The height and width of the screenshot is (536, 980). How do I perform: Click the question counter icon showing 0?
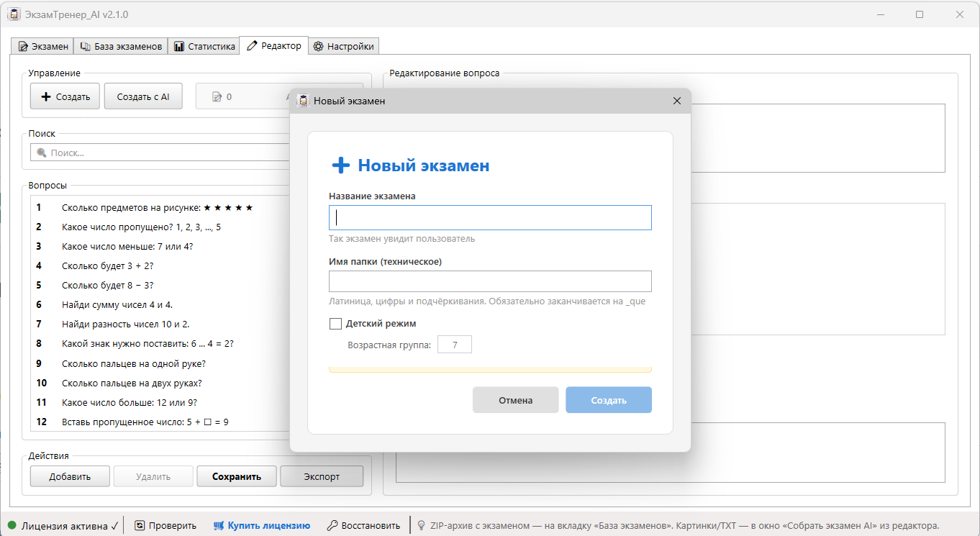(x=217, y=96)
